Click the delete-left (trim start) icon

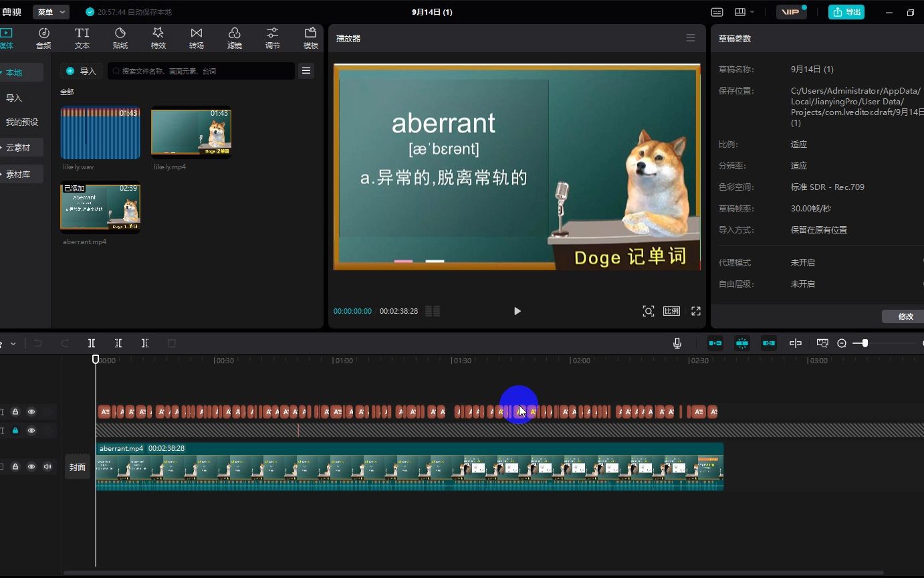pos(118,343)
